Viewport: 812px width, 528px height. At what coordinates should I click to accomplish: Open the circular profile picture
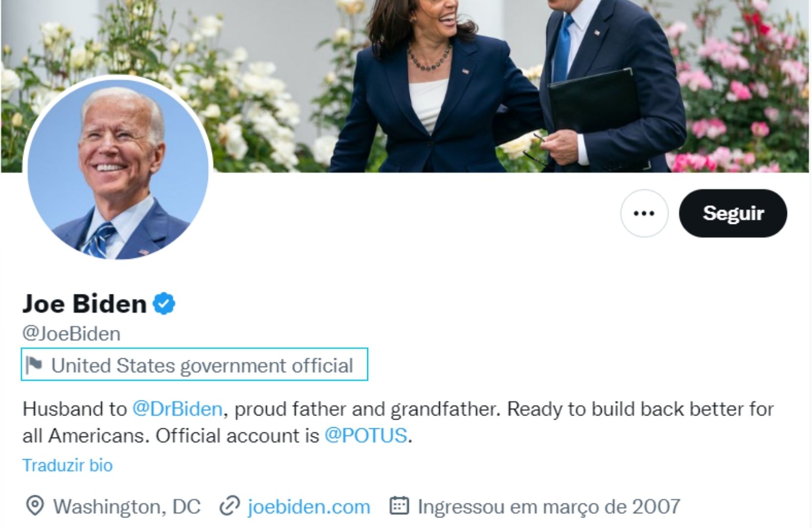(x=118, y=169)
